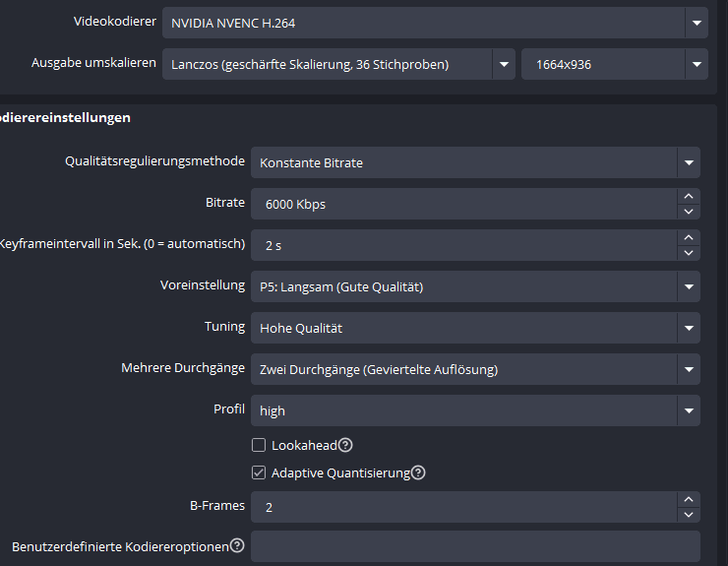Increase Keyframeintervall with up arrow

click(x=689, y=238)
